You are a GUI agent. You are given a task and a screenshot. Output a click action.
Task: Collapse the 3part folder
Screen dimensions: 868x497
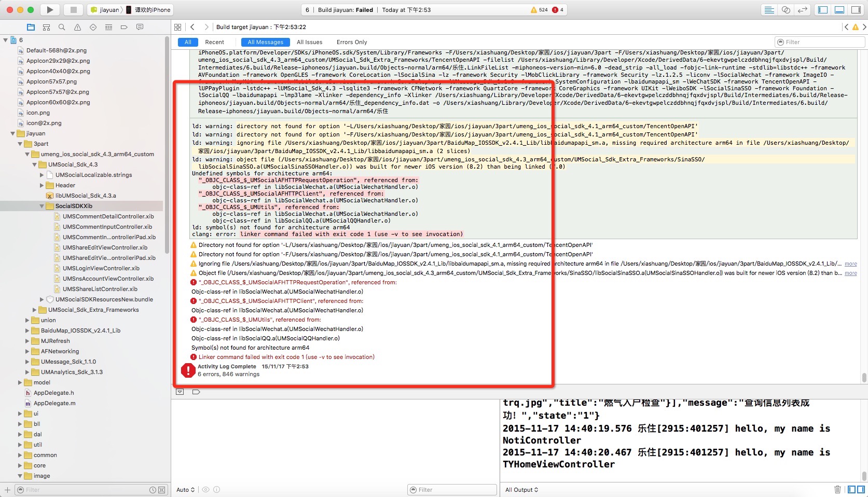pos(20,144)
